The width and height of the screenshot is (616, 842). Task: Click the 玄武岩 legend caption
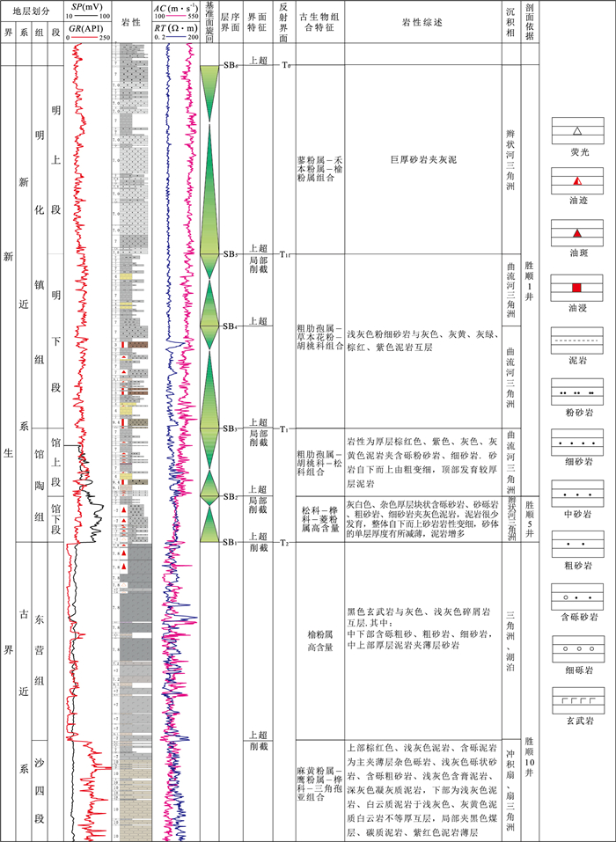click(x=580, y=721)
